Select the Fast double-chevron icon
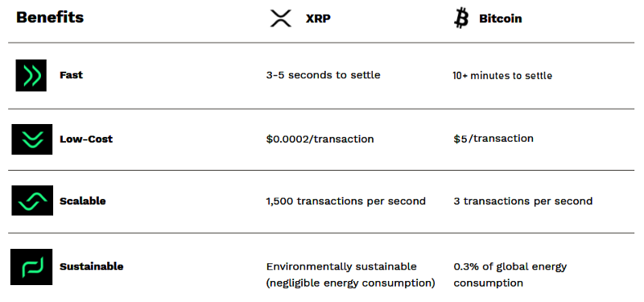This screenshot has height=302, width=644. (x=31, y=75)
